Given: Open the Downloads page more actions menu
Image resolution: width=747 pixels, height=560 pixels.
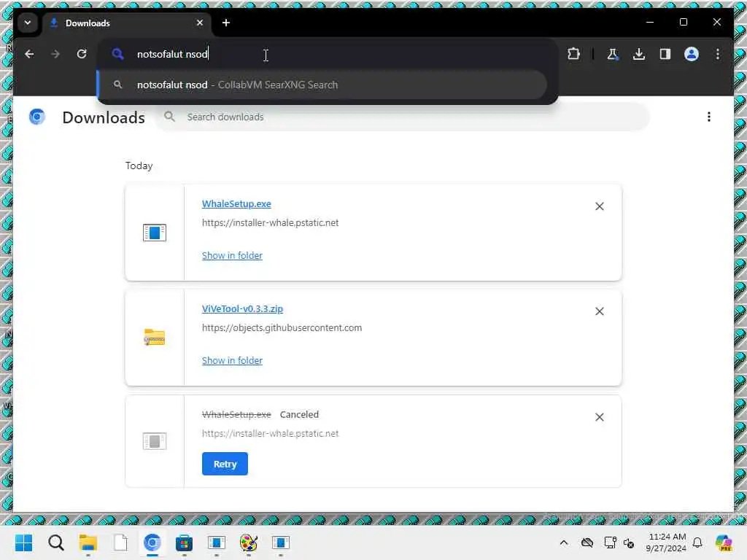Looking at the screenshot, I should 708,117.
